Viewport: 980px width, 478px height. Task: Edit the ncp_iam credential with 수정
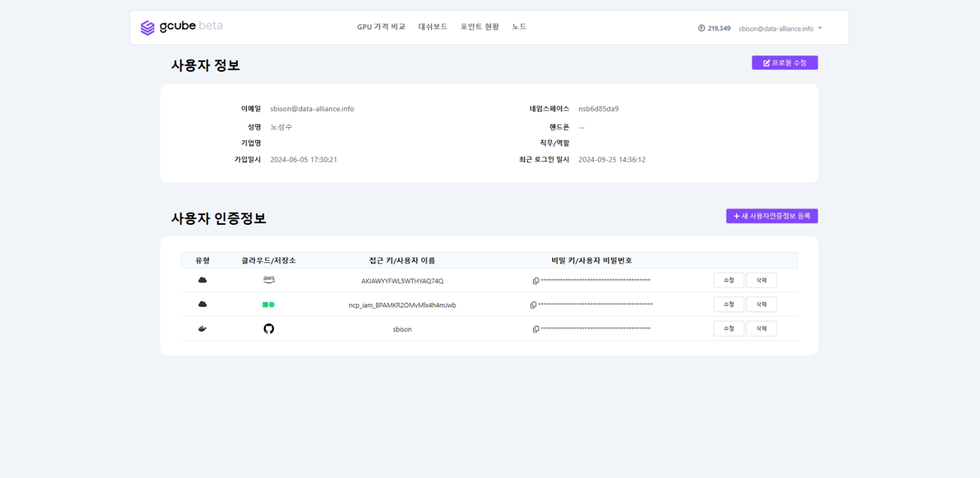(729, 304)
